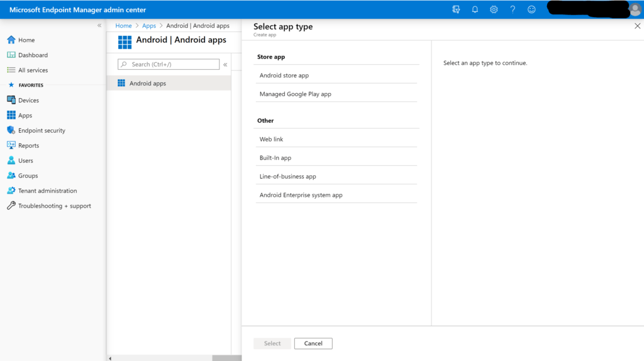Viewport: 644px width, 361px height.
Task: Pick Line-of-business app option
Action: 288,177
